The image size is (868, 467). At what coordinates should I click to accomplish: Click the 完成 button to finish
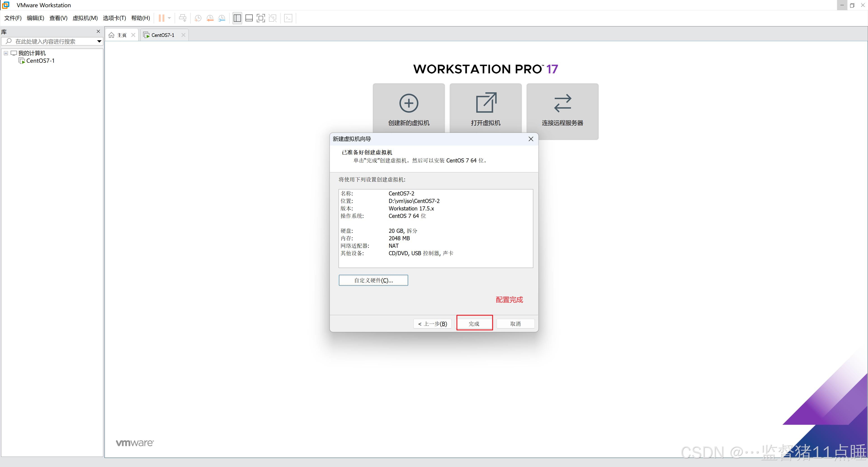[x=474, y=323]
